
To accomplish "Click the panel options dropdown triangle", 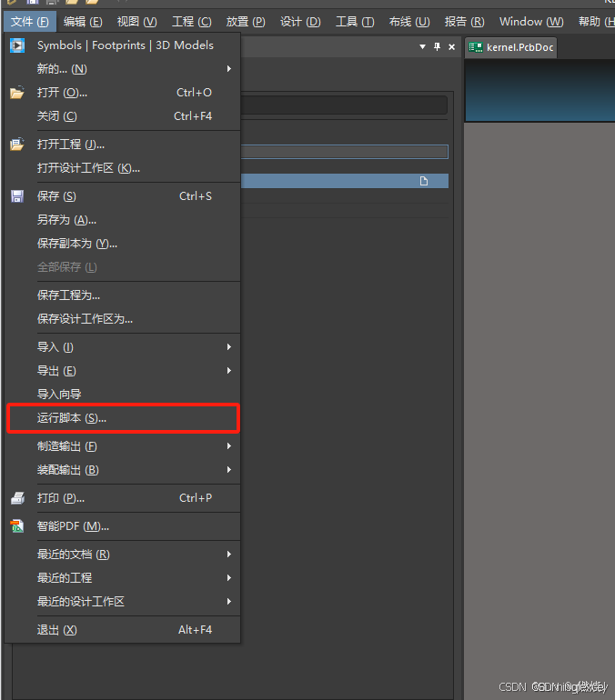I will click(x=422, y=46).
